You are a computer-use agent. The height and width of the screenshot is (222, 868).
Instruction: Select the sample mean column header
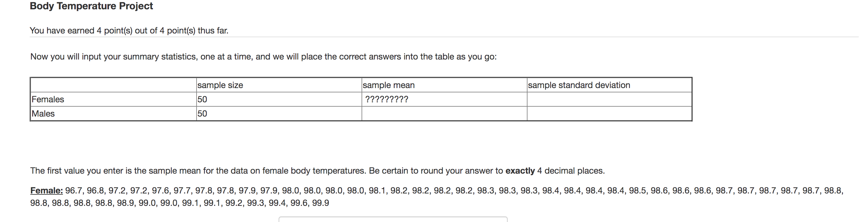point(388,85)
